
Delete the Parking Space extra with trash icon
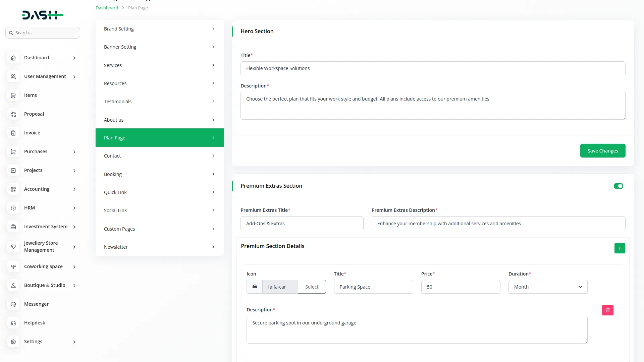[607, 310]
